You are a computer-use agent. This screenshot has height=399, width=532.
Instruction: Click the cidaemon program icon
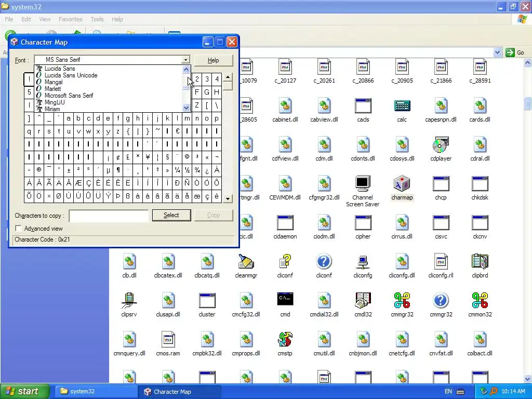[x=285, y=222]
